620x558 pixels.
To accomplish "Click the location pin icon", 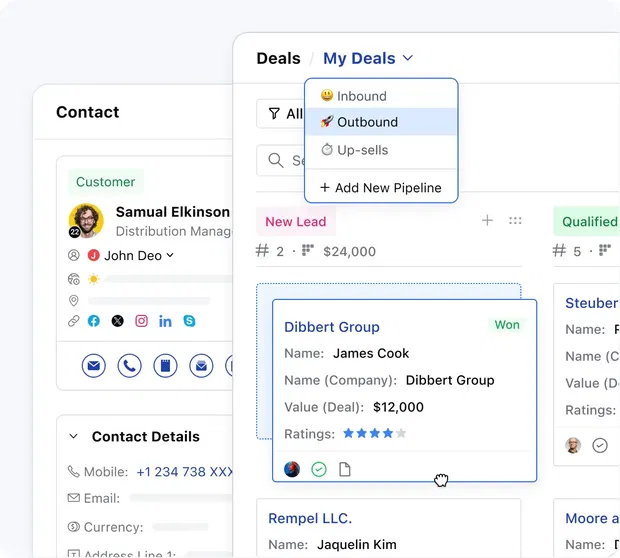I will coord(74,301).
